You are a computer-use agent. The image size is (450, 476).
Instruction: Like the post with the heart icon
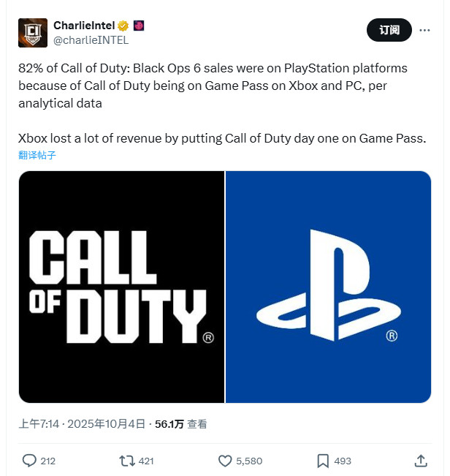point(225,461)
